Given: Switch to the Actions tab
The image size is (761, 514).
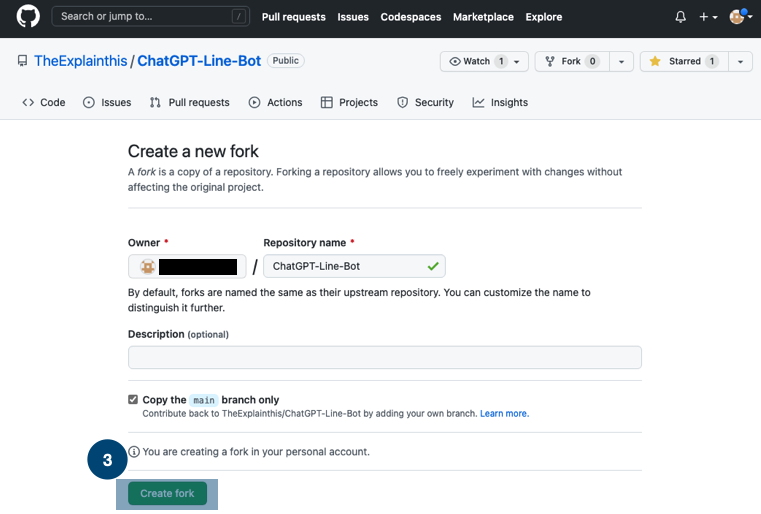Looking at the screenshot, I should coord(275,102).
